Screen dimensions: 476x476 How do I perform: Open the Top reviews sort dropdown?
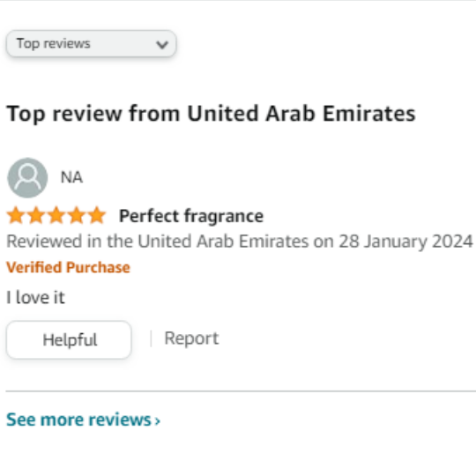[x=91, y=44]
